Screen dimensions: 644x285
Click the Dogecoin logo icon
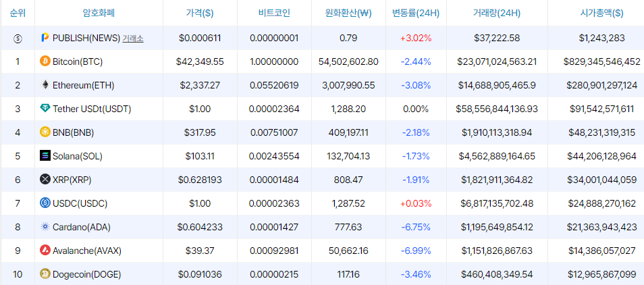(x=45, y=274)
